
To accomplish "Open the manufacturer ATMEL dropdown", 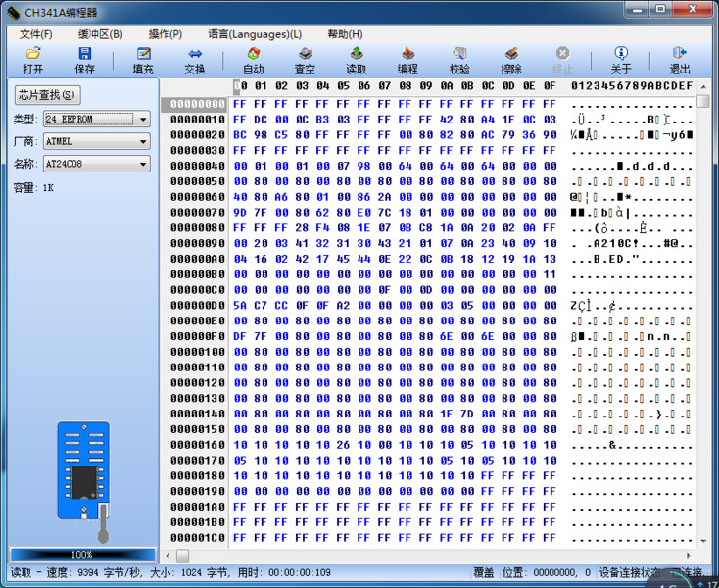I will point(143,141).
